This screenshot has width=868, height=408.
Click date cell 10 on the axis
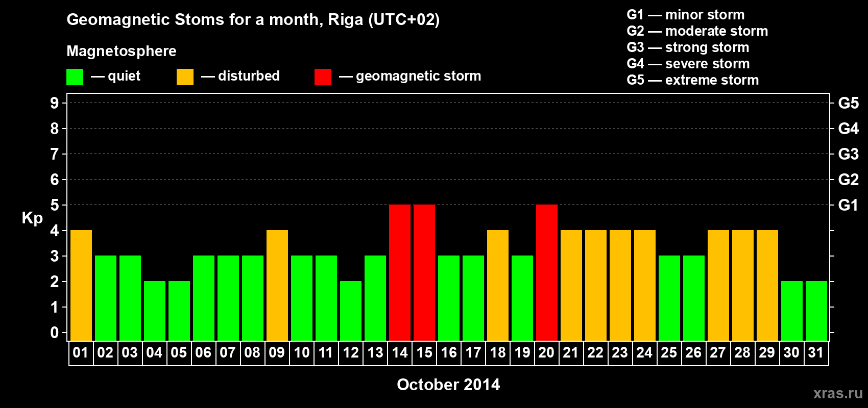click(301, 353)
